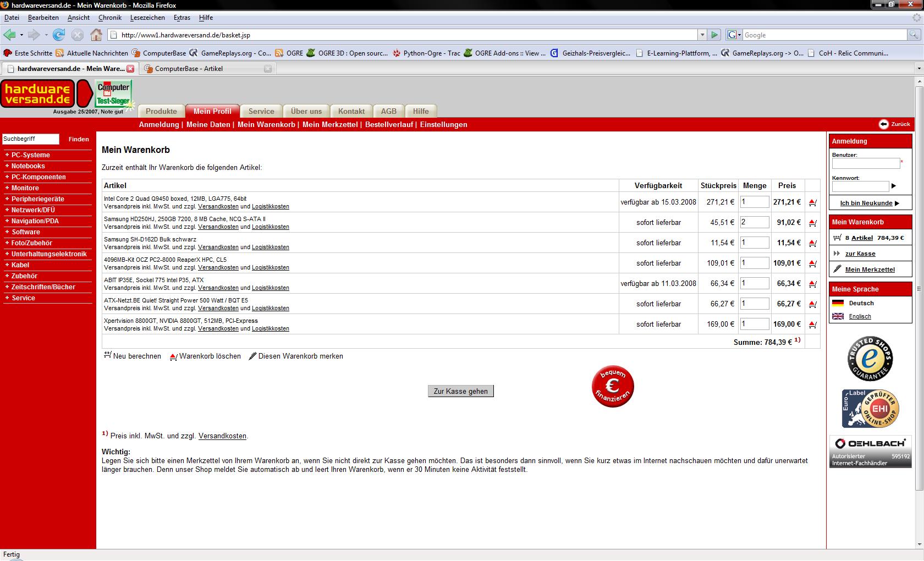This screenshot has height=561, width=924.
Task: Open the Trusted Shops guarantee seal
Action: point(870,359)
